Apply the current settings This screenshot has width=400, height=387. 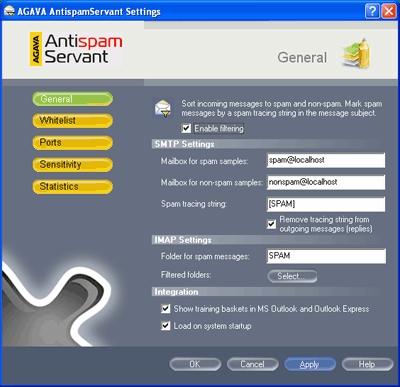(310, 364)
